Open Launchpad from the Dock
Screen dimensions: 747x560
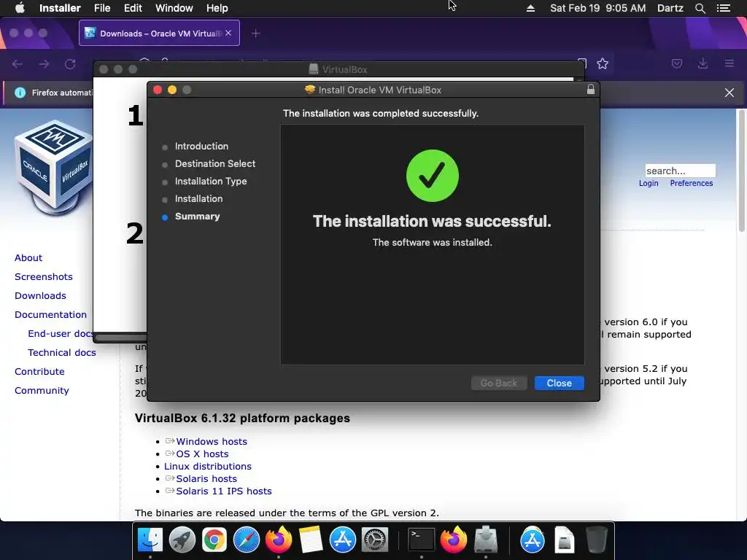click(x=182, y=540)
